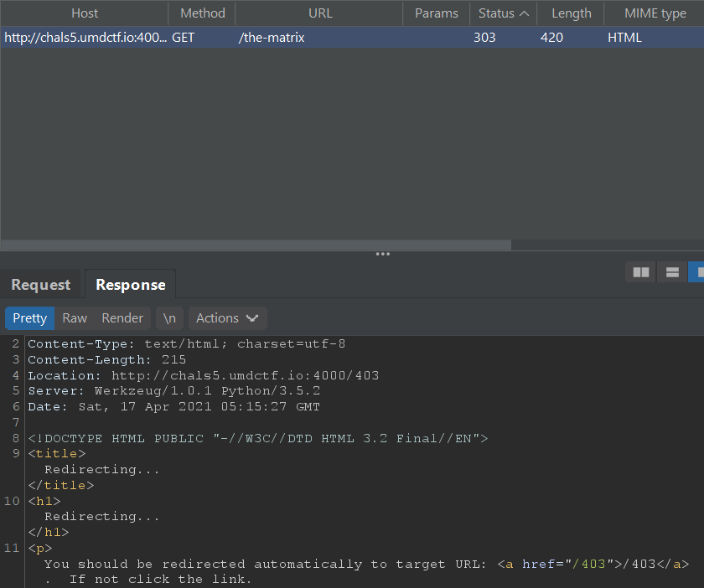
Task: Click the opening <title> tag line
Action: pyautogui.click(x=57, y=454)
